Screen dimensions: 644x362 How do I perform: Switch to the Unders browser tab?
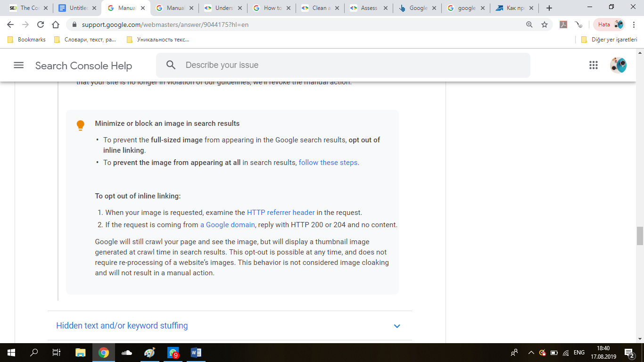point(224,8)
